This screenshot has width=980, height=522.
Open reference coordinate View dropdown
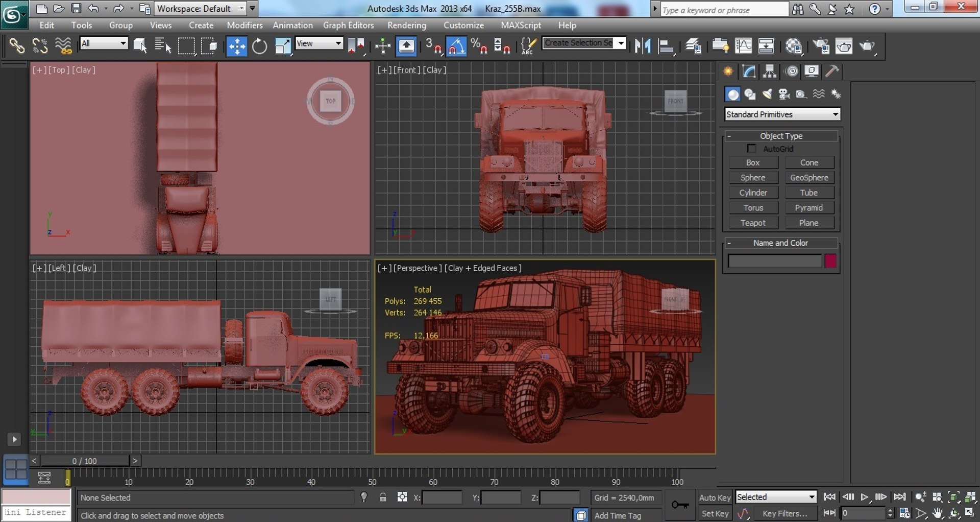[x=319, y=43]
